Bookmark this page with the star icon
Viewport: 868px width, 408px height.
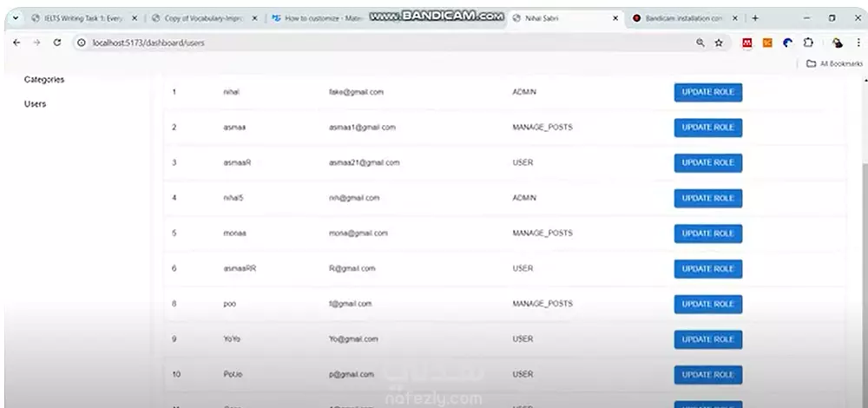pyautogui.click(x=719, y=43)
